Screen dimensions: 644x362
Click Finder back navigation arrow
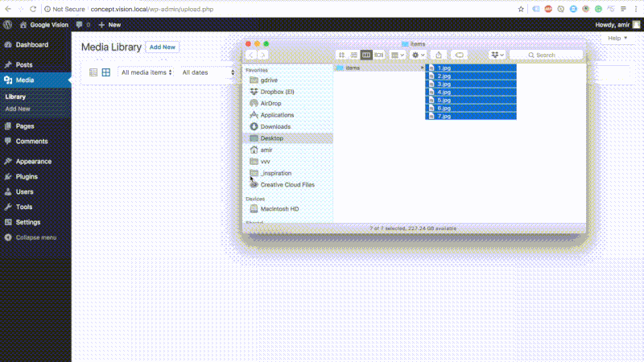pyautogui.click(x=250, y=55)
